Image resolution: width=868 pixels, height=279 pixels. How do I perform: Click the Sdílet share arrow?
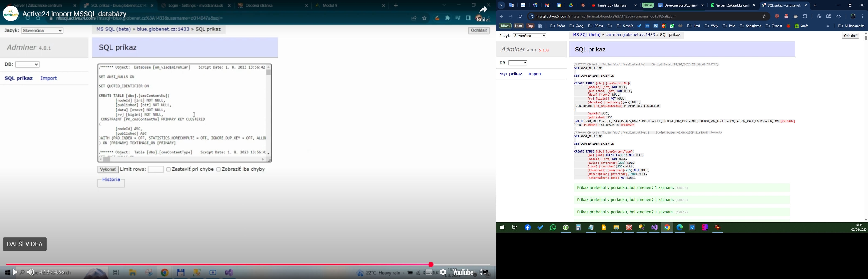point(483,10)
